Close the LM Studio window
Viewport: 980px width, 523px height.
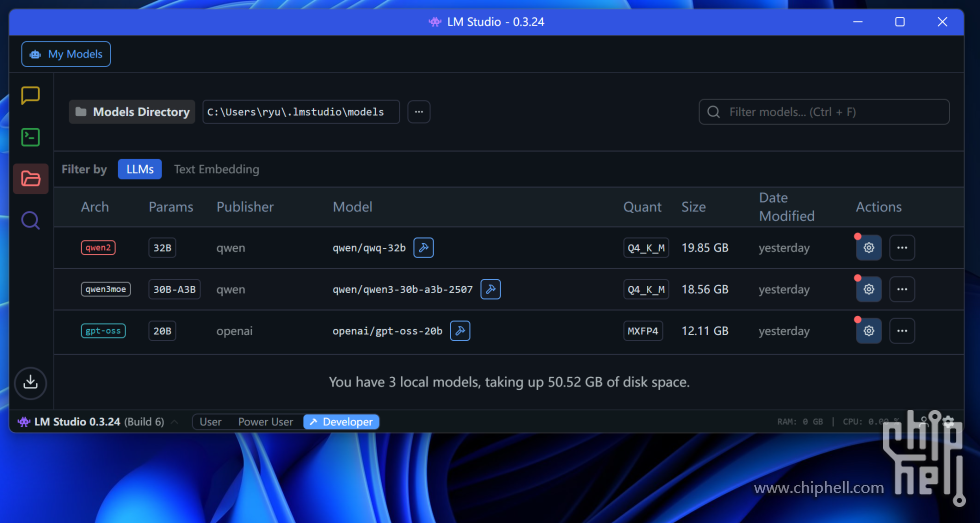942,22
